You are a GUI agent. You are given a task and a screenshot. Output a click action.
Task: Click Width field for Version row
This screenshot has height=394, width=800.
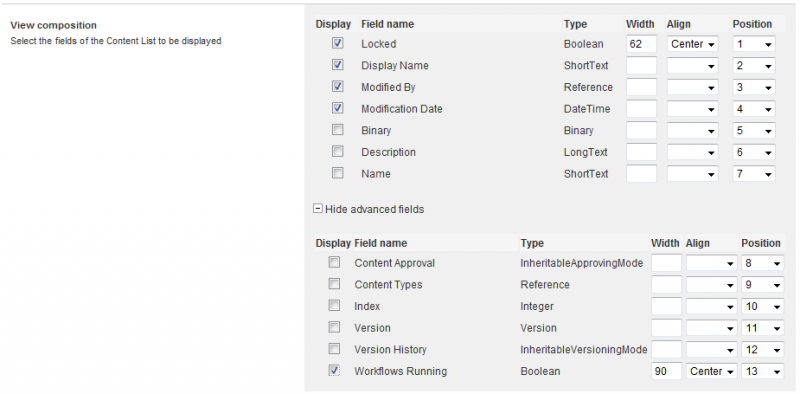pyautogui.click(x=667, y=328)
